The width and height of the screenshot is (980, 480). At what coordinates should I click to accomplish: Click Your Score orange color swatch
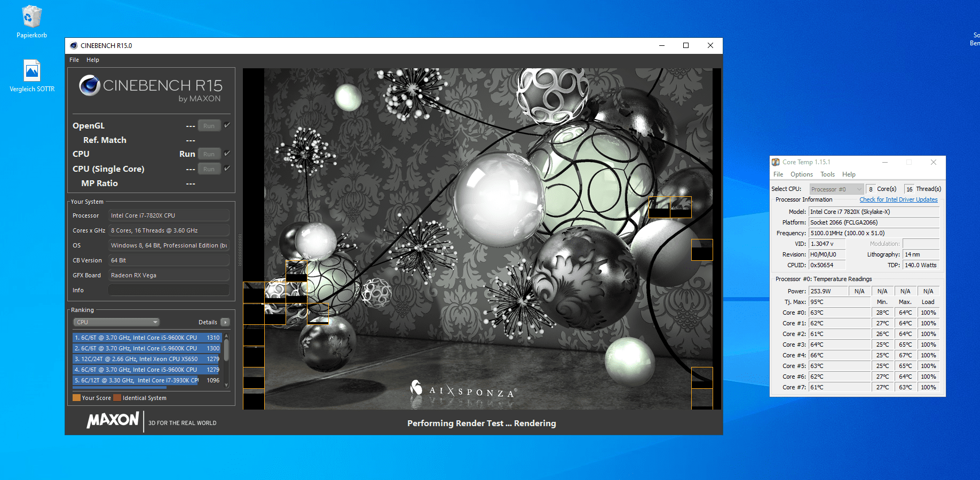pos(76,397)
